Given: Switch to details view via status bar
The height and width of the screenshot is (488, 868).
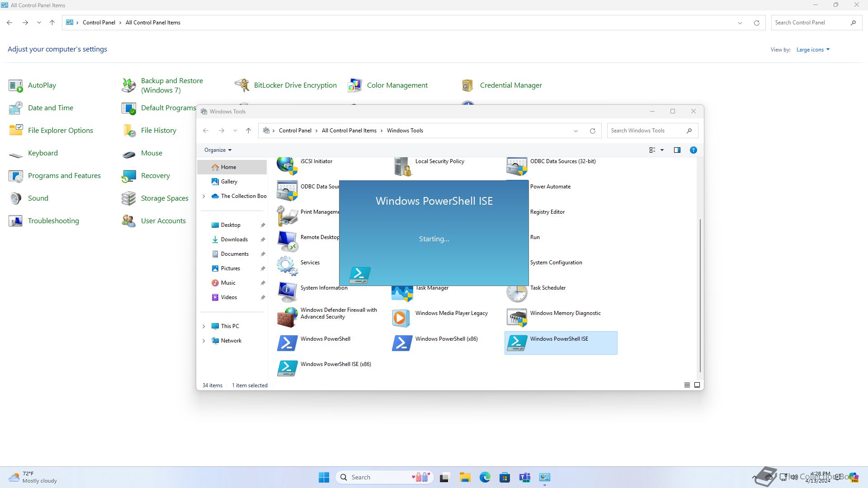Looking at the screenshot, I should coord(686,385).
